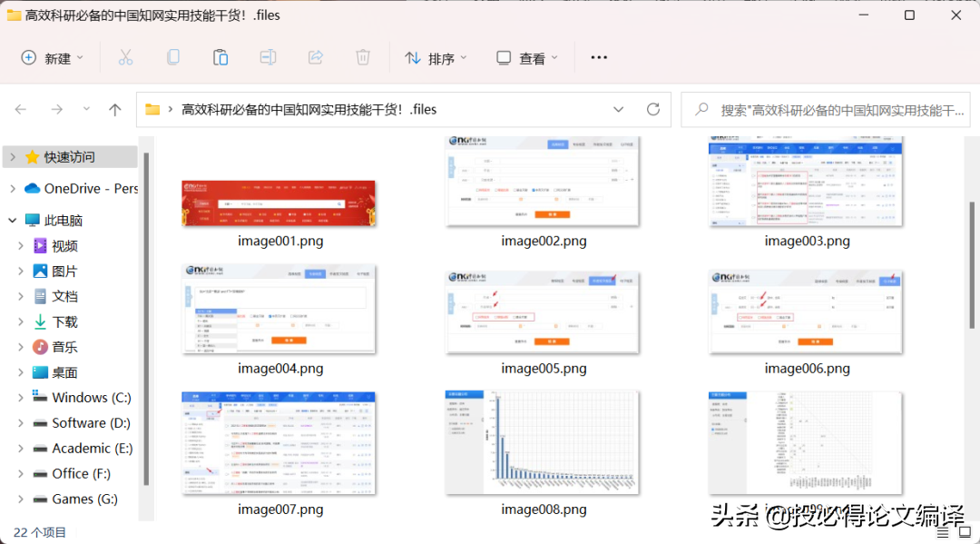Click the file list vertical scrollbar
Viewport: 980px width, 544px height.
coord(972,264)
